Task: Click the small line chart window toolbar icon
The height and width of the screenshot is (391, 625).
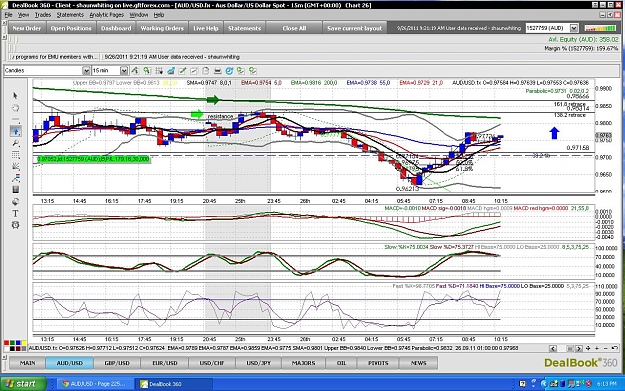Action: (x=194, y=71)
